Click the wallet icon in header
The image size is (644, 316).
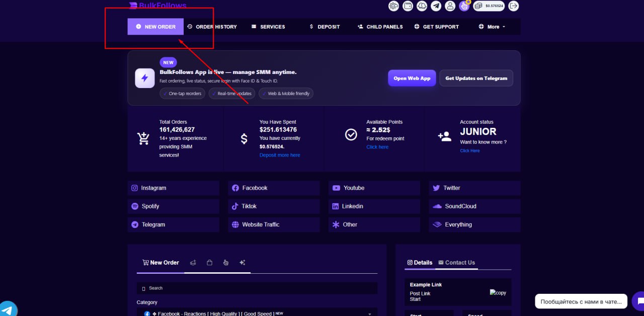coord(408,6)
